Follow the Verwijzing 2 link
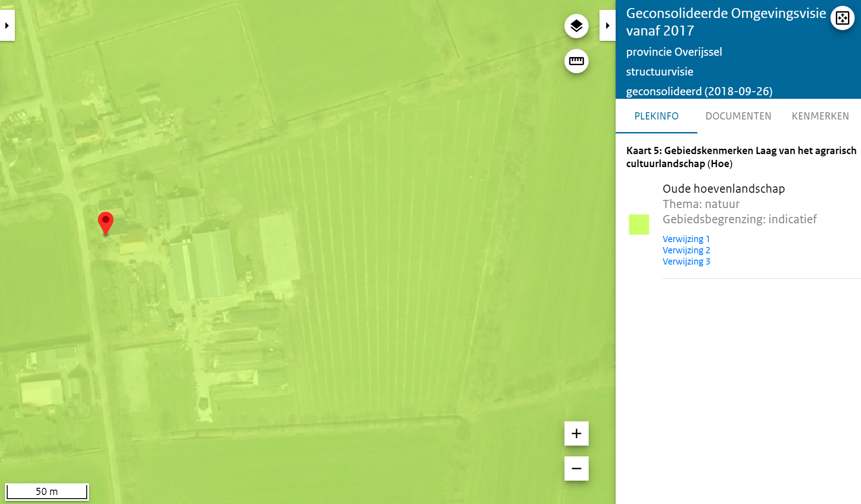The width and height of the screenshot is (861, 504). click(x=686, y=250)
